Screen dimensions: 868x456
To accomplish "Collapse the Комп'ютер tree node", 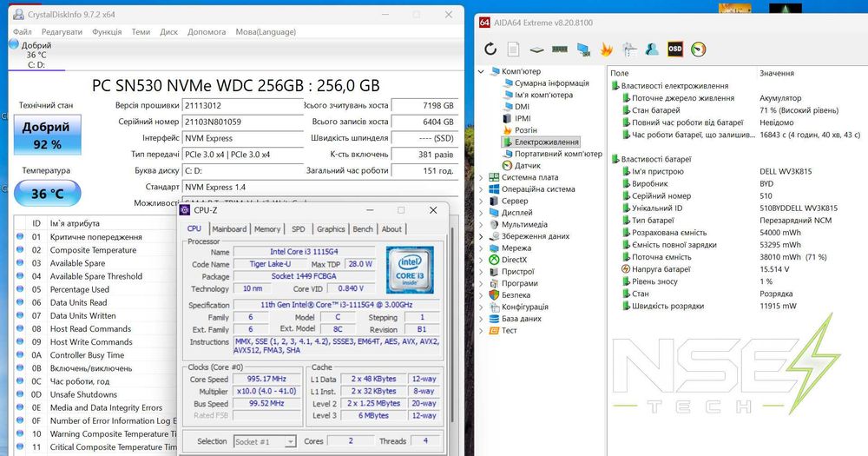I will (x=481, y=71).
